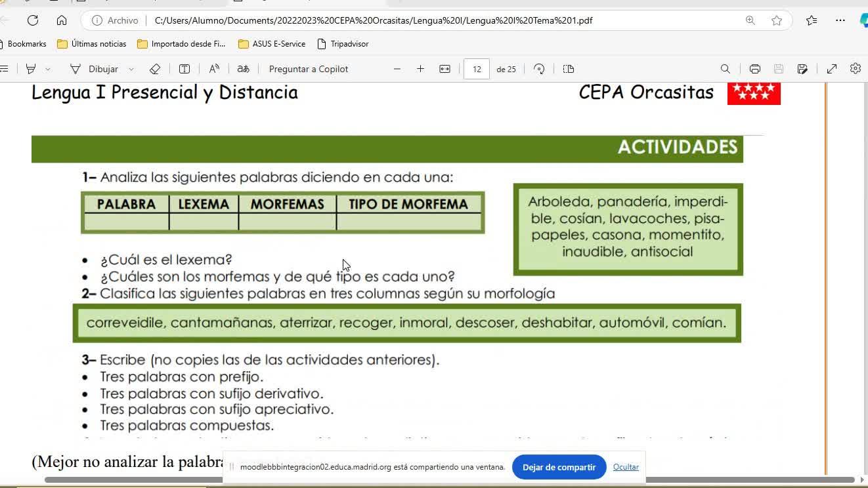Save the PDF with the greyed-out save icon
The height and width of the screenshot is (488, 868).
[779, 69]
